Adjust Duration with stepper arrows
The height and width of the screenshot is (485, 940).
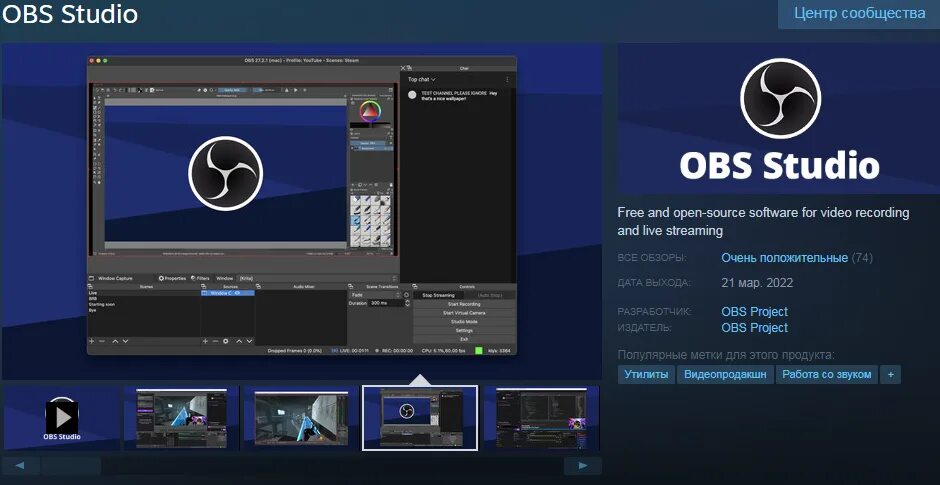(x=408, y=303)
